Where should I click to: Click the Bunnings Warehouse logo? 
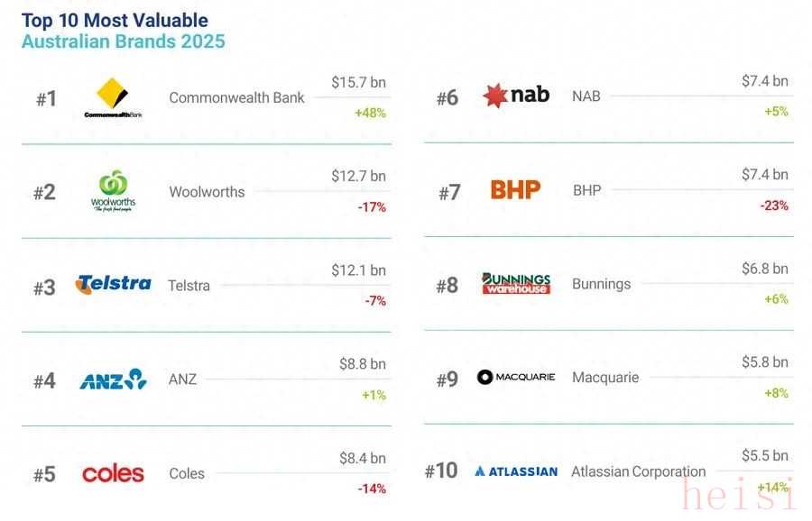[516, 284]
